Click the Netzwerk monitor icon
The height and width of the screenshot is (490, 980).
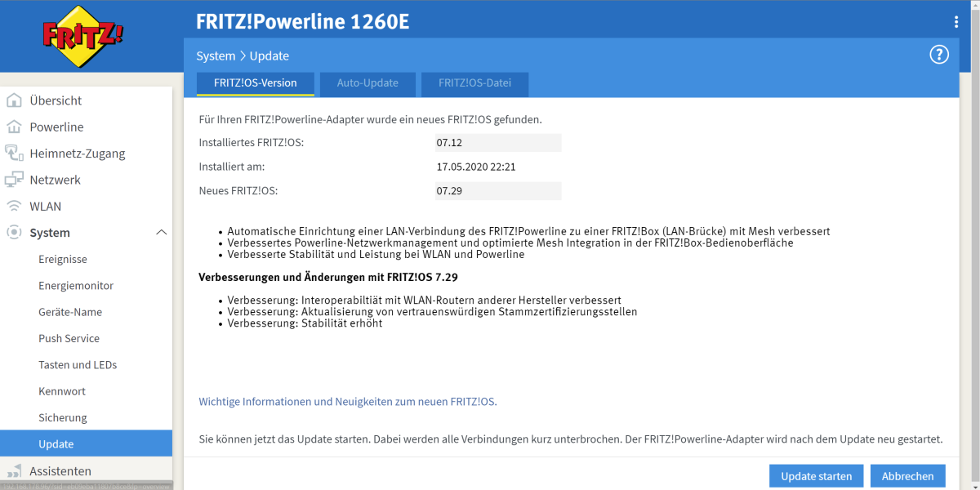pos(13,180)
